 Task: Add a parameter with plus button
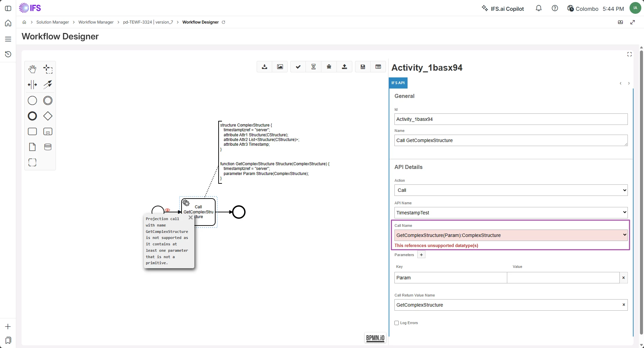pos(421,255)
